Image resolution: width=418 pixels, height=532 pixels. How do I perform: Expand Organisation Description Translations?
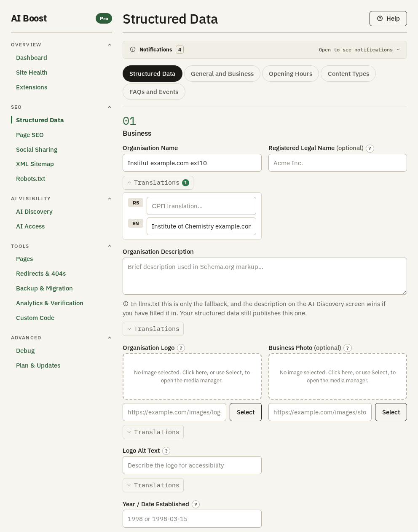coord(153,329)
